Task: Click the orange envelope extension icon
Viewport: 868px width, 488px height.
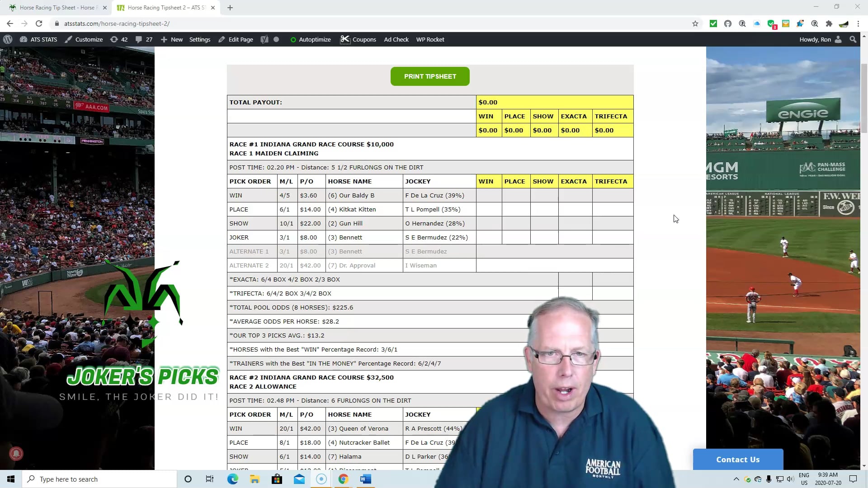Action: [786, 23]
